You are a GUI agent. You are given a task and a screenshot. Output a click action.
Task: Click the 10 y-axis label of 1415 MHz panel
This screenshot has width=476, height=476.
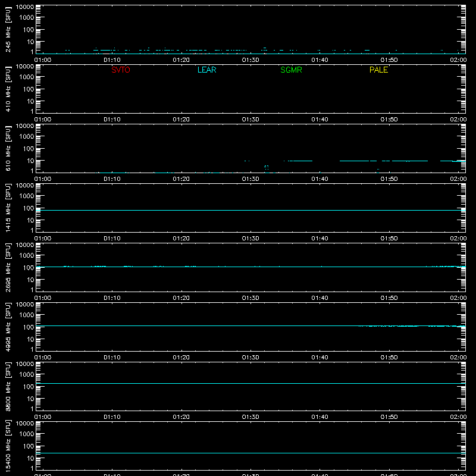click(30, 220)
